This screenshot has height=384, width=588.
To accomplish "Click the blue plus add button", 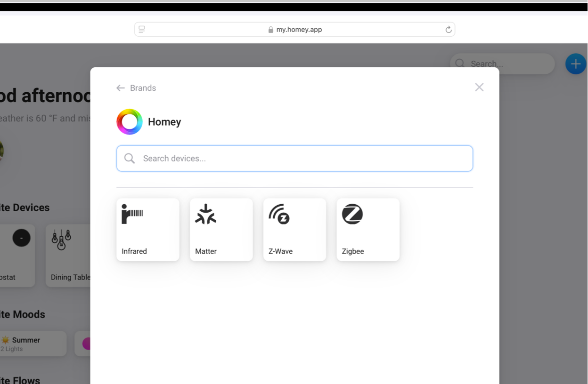I will (x=575, y=64).
